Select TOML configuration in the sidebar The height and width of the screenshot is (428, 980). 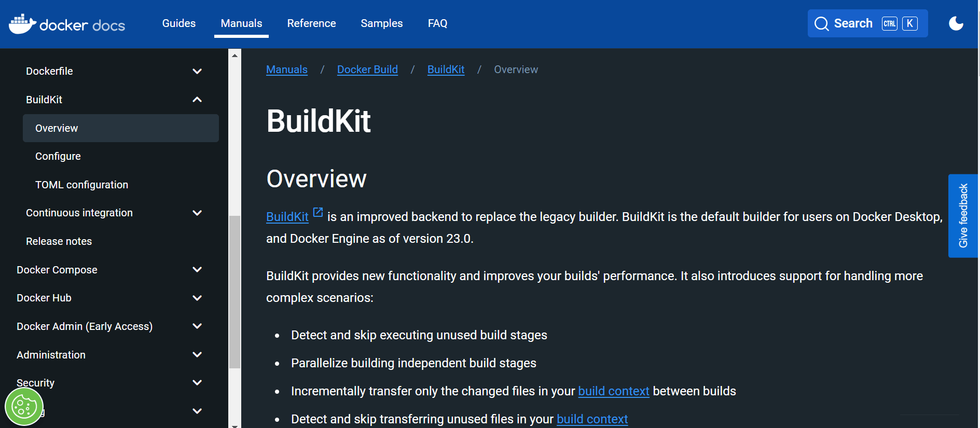81,185
